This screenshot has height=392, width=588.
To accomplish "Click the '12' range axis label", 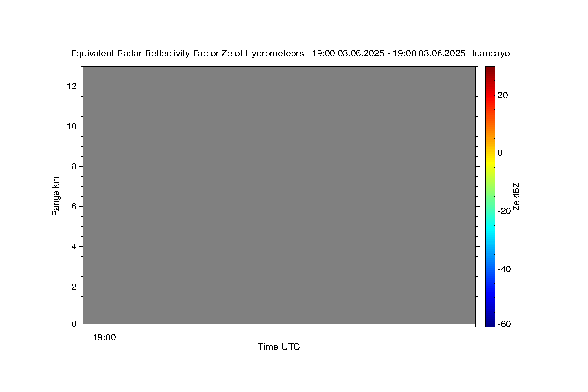I will coord(73,86).
